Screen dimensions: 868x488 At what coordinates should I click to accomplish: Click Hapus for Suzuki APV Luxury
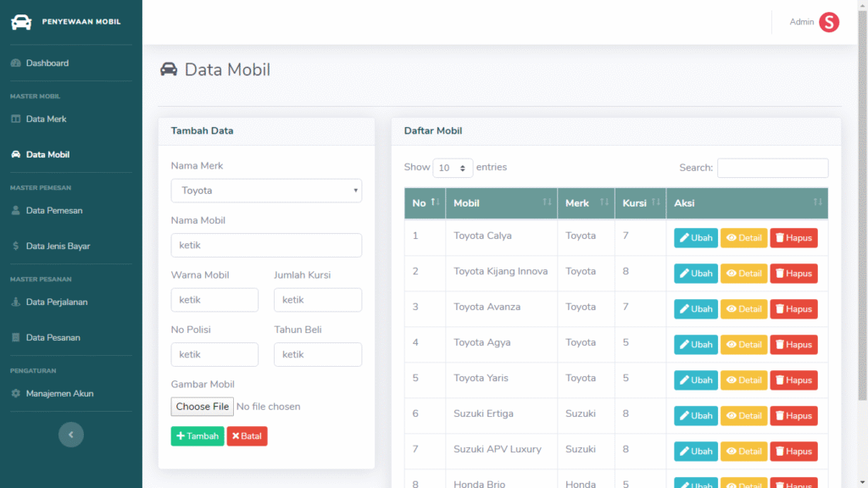coord(793,452)
